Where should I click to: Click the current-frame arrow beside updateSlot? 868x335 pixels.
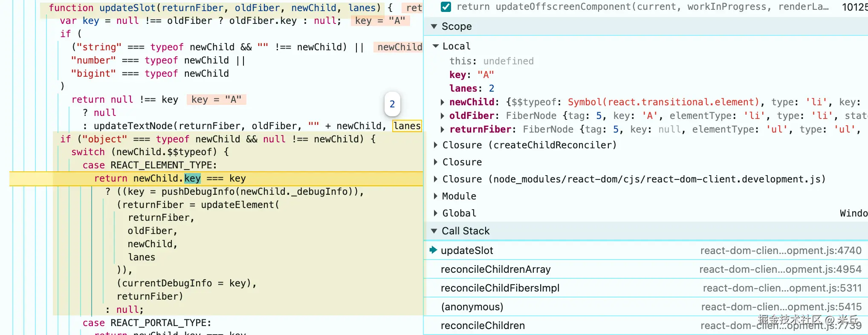point(433,250)
